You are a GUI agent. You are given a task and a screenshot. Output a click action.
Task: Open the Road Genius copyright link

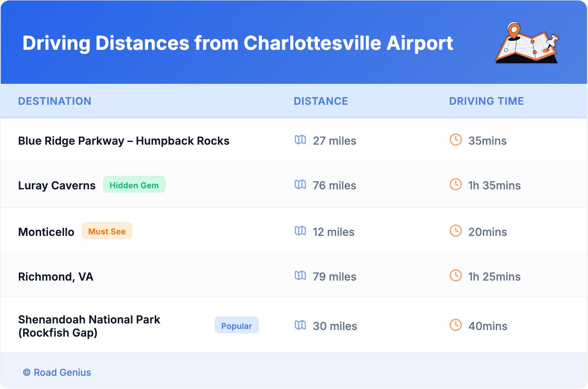pyautogui.click(x=57, y=373)
